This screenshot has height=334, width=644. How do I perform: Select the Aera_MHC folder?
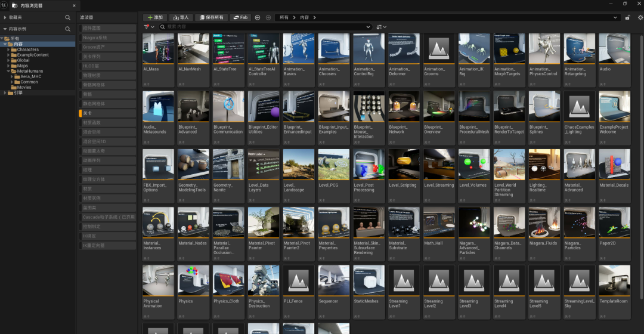pyautogui.click(x=31, y=76)
